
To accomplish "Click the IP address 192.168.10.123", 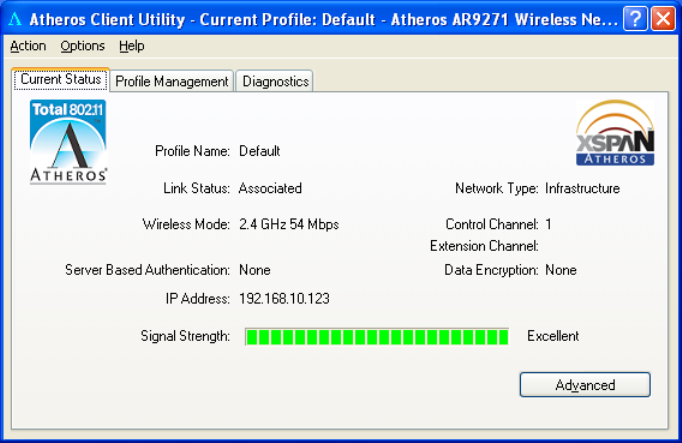I will pyautogui.click(x=284, y=299).
